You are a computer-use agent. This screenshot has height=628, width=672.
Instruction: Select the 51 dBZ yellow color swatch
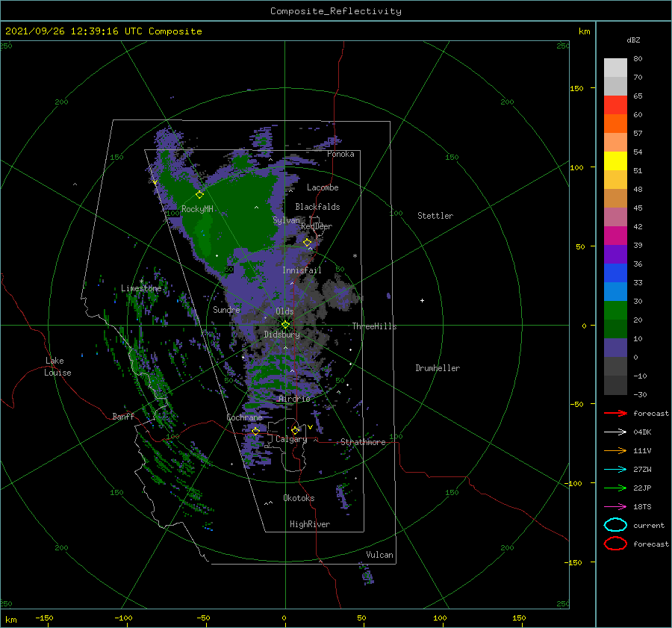pos(615,161)
